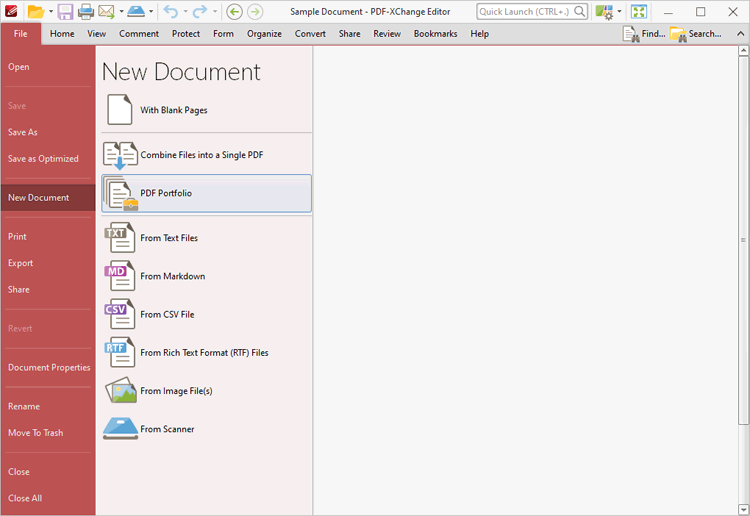Click the Redo arrow icon

(x=200, y=11)
